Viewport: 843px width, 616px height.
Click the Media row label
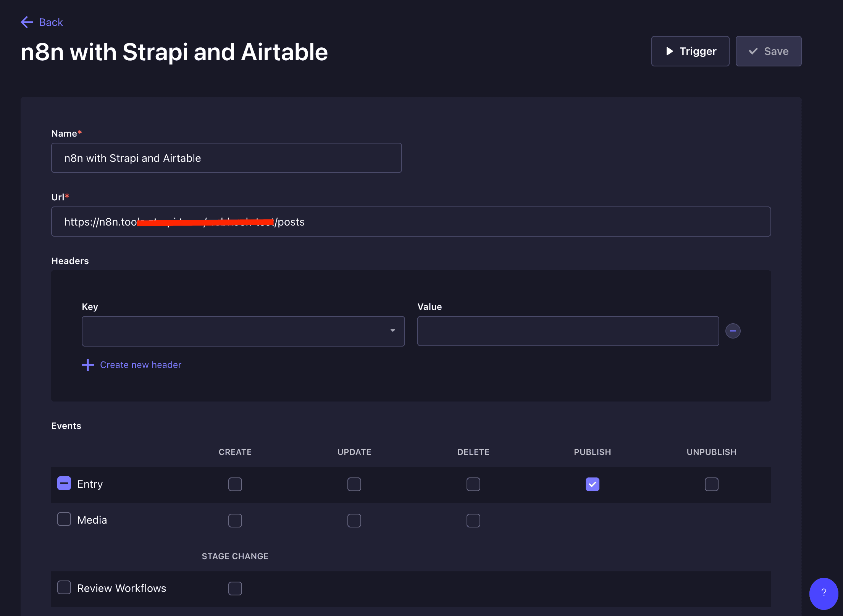click(92, 520)
